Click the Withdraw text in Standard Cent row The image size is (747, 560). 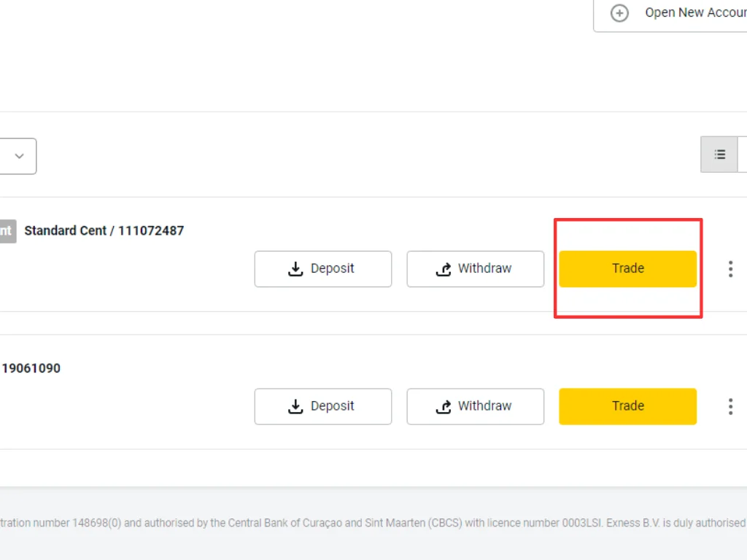(x=484, y=268)
